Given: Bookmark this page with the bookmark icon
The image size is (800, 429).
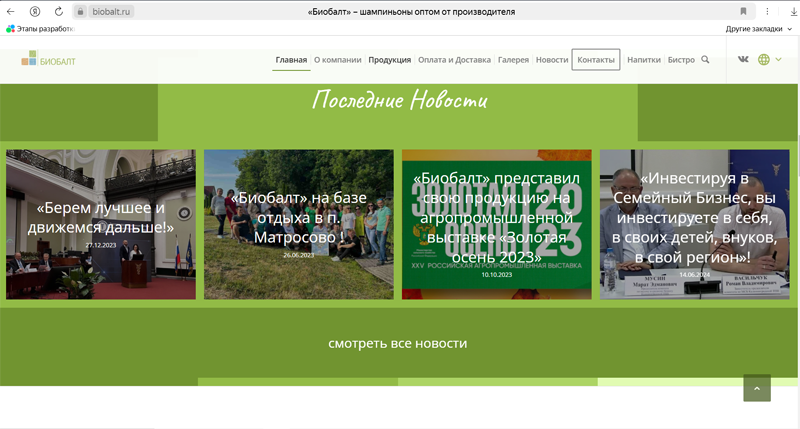Looking at the screenshot, I should click(x=743, y=11).
